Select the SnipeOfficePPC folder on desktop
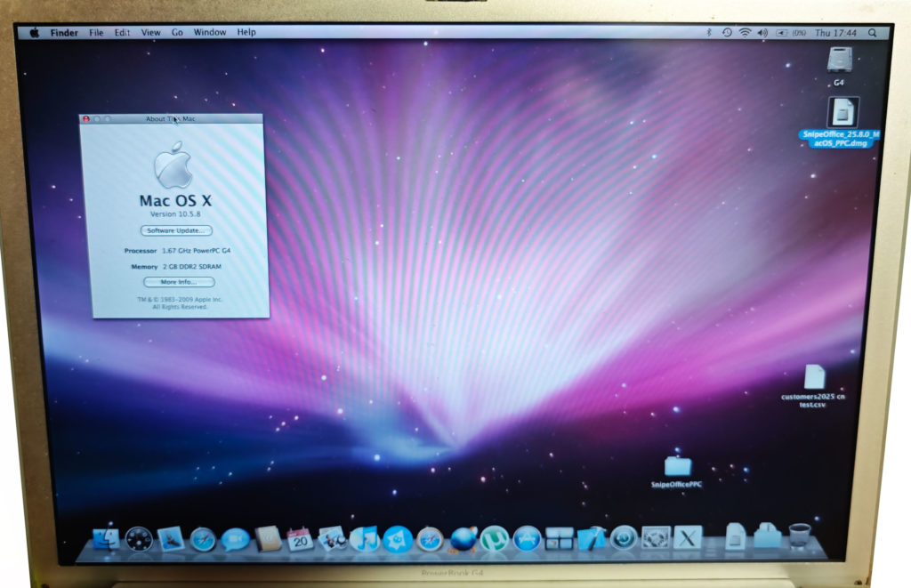This screenshot has width=911, height=588. pyautogui.click(x=677, y=466)
